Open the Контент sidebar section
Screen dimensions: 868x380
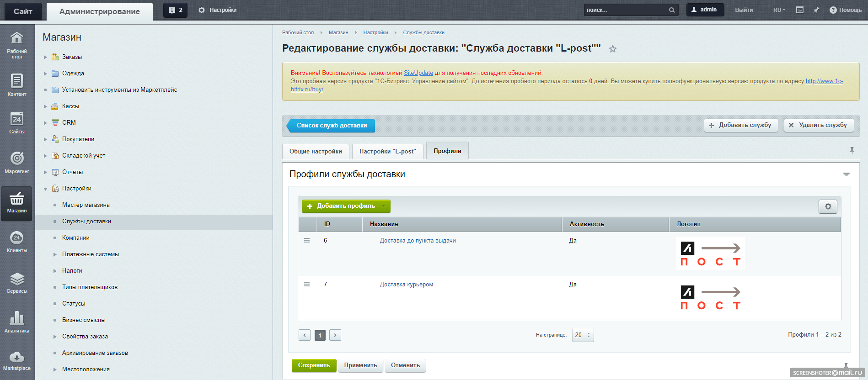pyautogui.click(x=17, y=85)
